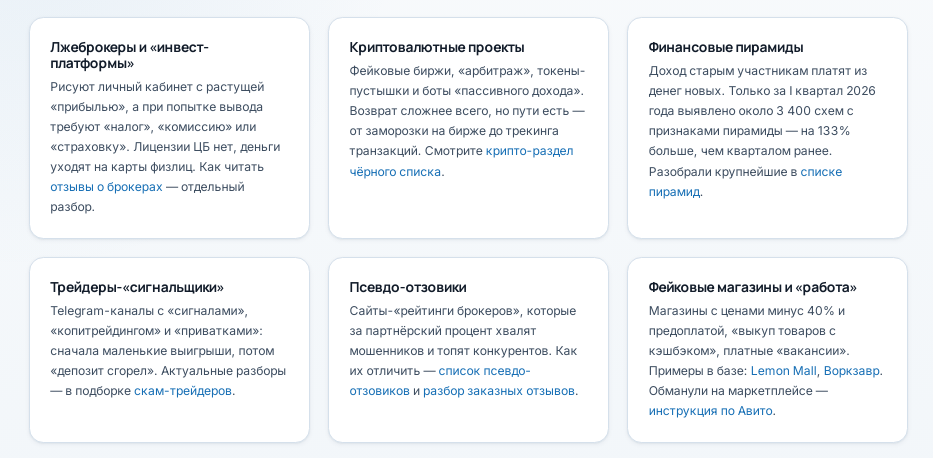Go to the «скам-трейдеров» collection link
The width and height of the screenshot is (933, 458).
point(183,391)
